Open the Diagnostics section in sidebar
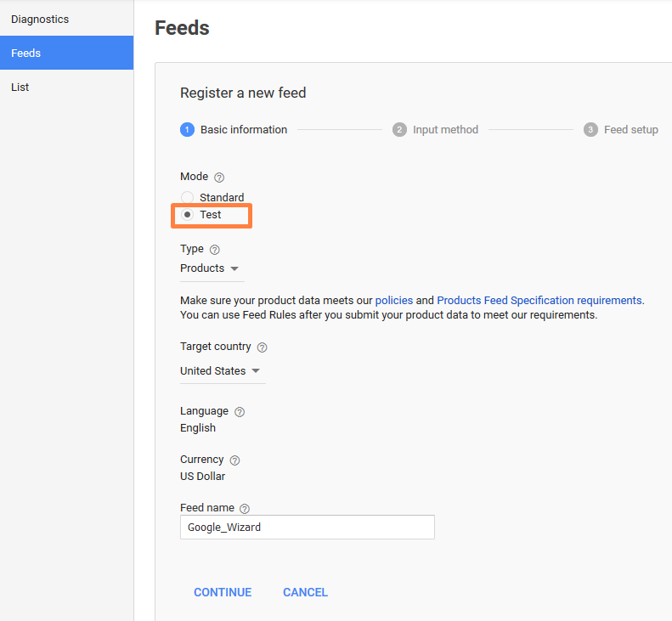672x621 pixels. coord(40,19)
